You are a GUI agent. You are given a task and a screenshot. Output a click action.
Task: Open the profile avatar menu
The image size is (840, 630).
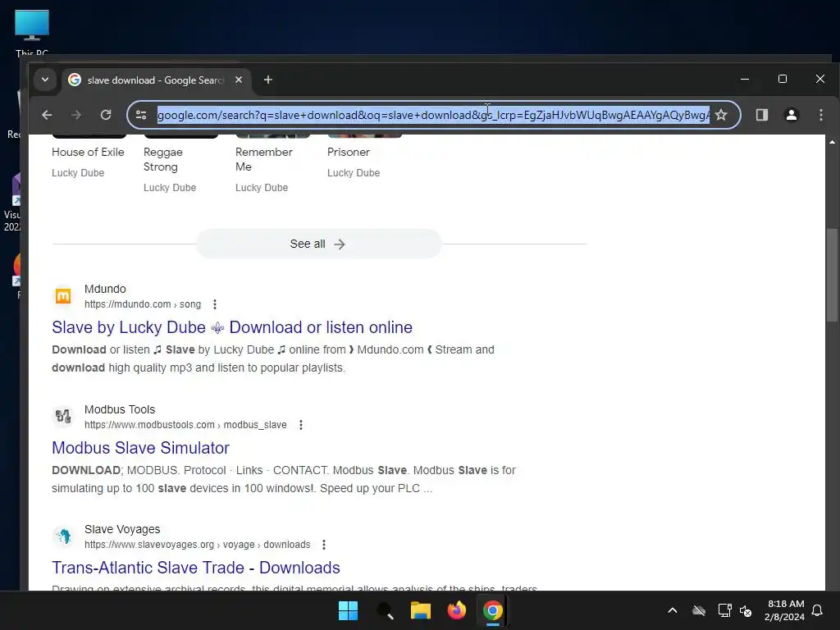792,115
